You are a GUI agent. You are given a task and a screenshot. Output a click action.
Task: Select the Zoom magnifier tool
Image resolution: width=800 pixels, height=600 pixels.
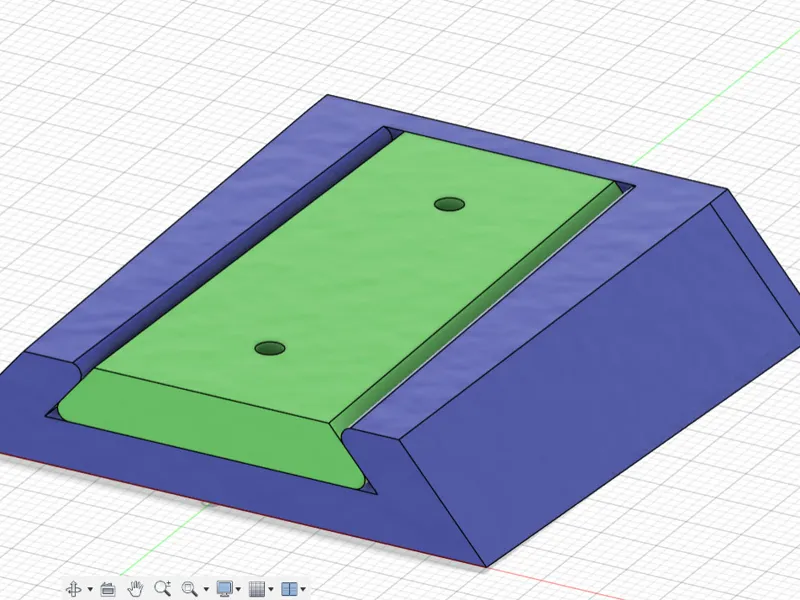pos(163,588)
